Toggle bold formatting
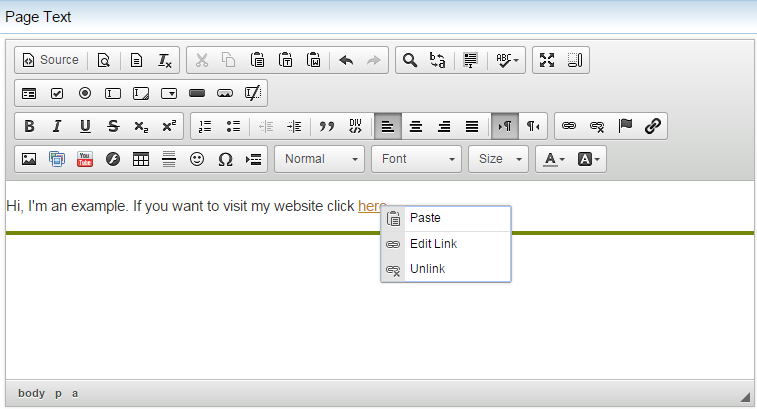757x409 pixels. [29, 126]
